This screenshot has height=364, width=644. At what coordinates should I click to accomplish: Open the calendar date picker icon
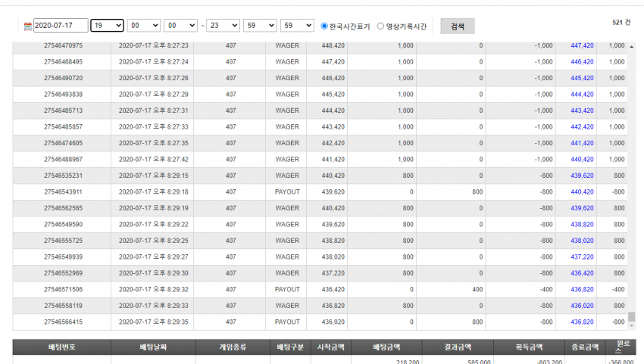(x=27, y=26)
